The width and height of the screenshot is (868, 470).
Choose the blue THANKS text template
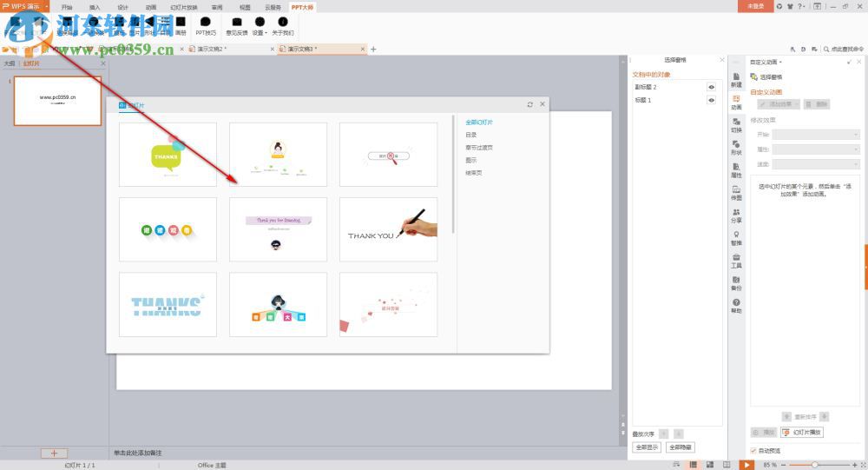(168, 304)
